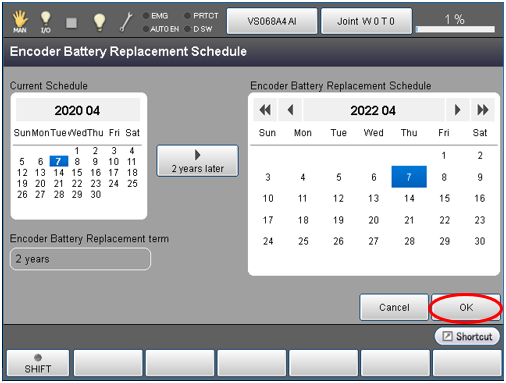Select day 20 in 2022 04 calendar
506x383 pixels.
click(374, 220)
